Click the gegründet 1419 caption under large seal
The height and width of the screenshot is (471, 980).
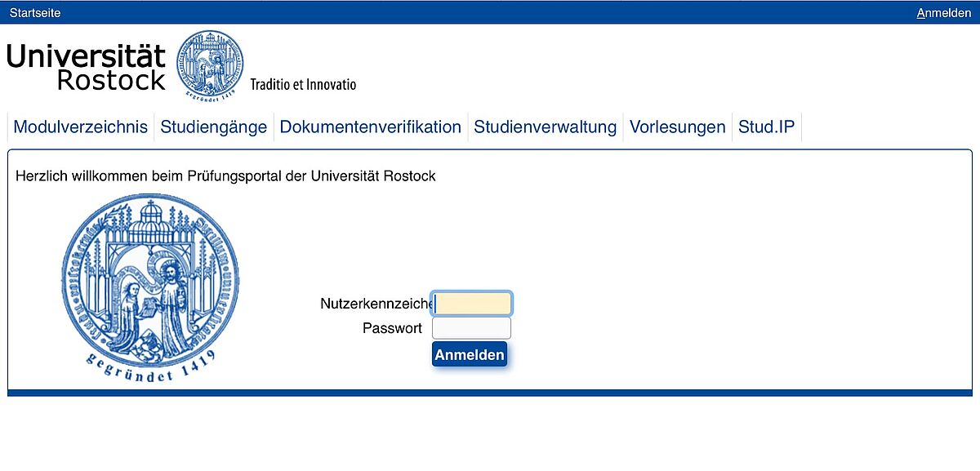coord(150,365)
